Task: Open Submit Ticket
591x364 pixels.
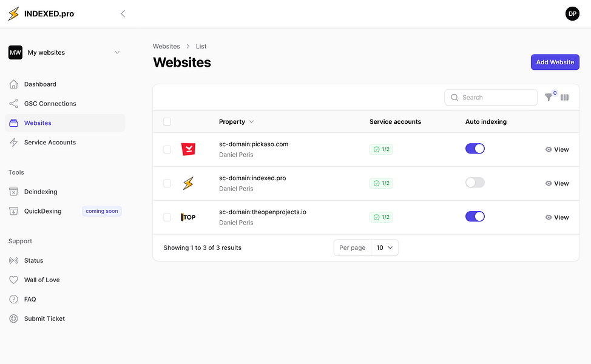Action: click(x=65, y=318)
